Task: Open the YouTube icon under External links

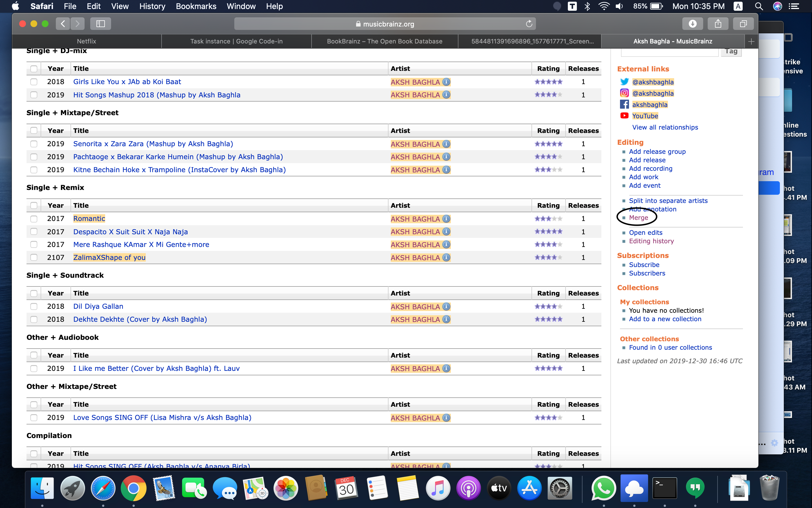Action: 624,116
